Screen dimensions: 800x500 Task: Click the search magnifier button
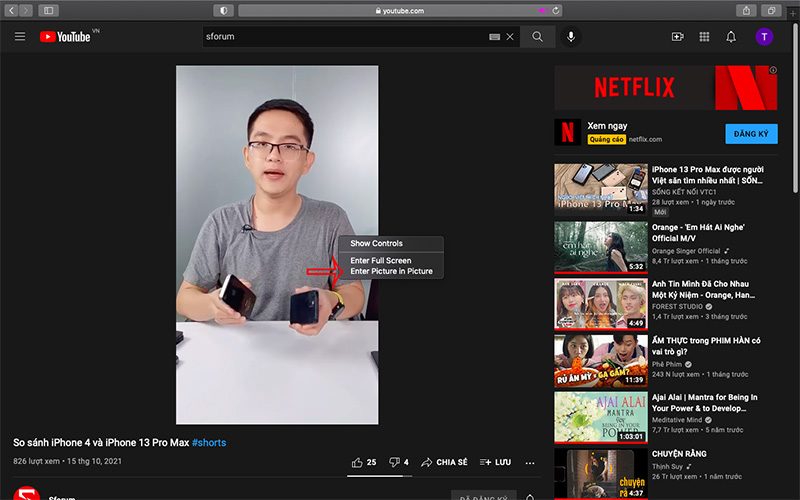537,37
